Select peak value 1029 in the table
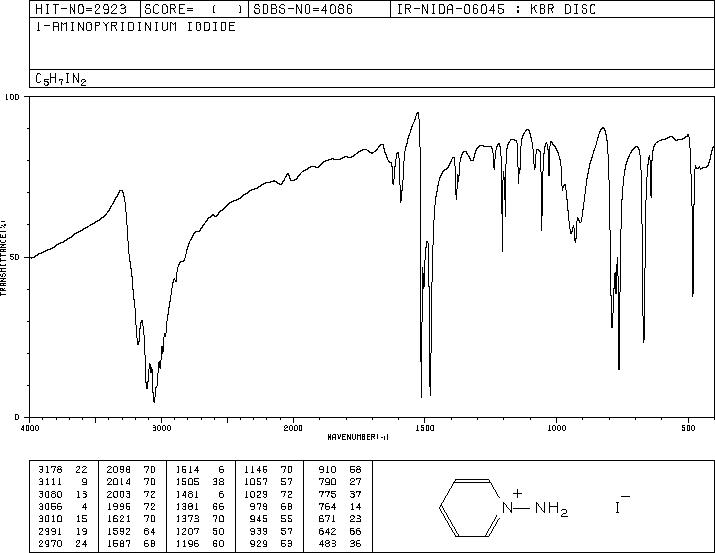 click(256, 494)
